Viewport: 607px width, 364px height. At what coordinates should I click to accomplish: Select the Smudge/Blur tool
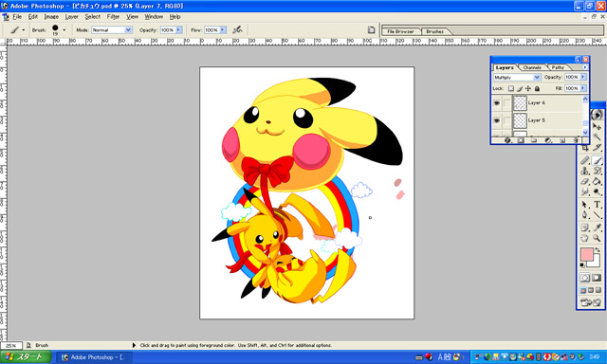click(x=585, y=191)
